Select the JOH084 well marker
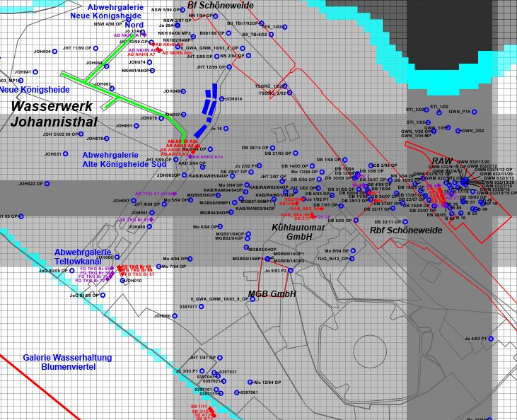517x420 pixels. (x=107, y=66)
